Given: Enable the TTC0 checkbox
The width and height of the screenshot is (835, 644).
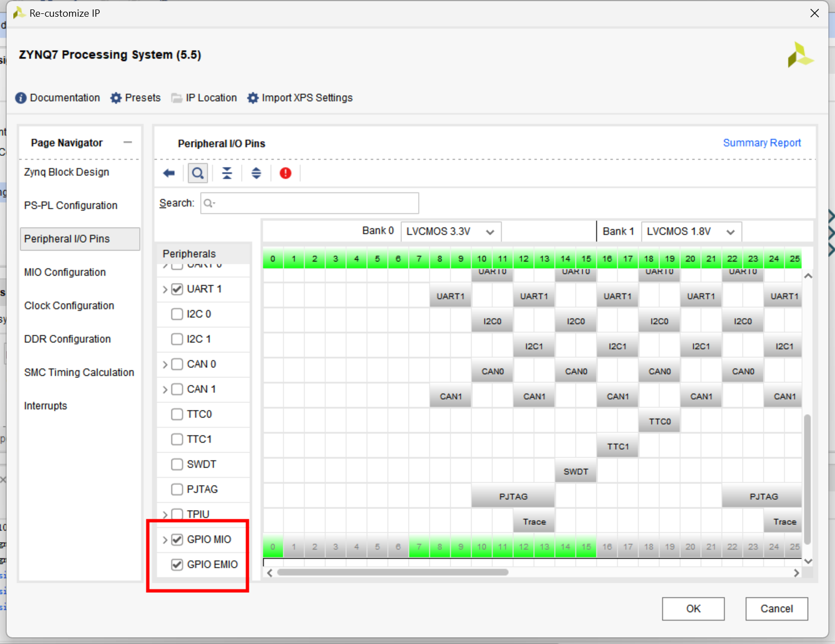Looking at the screenshot, I should (177, 414).
